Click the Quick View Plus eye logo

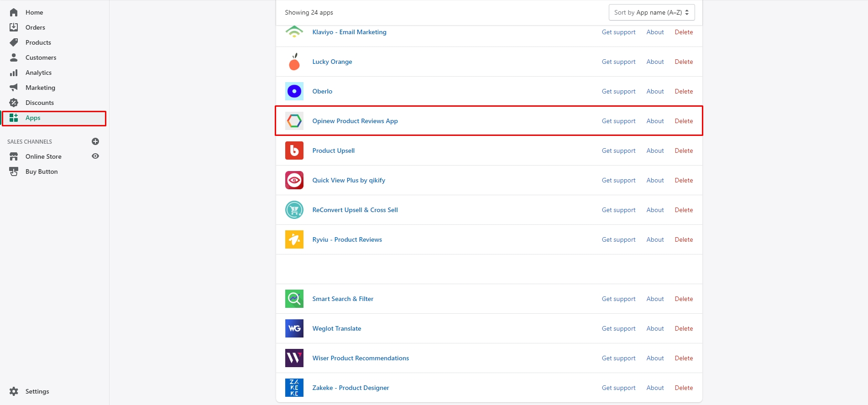pyautogui.click(x=294, y=180)
